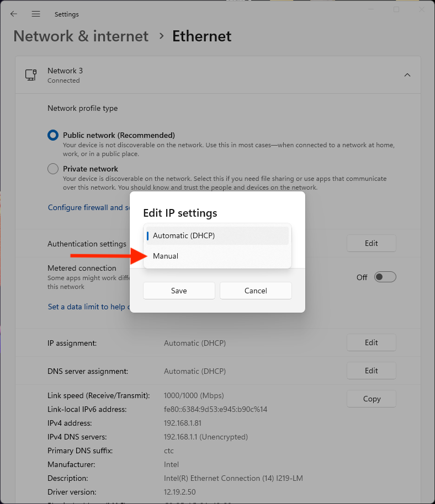The image size is (435, 504).
Task: Click Save in Edit IP settings
Action: click(179, 291)
